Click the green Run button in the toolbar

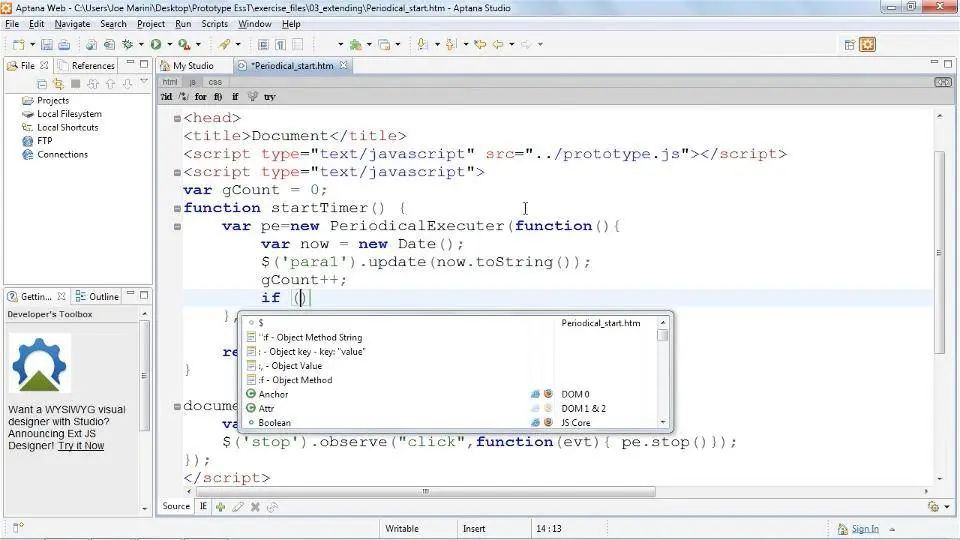tap(156, 44)
